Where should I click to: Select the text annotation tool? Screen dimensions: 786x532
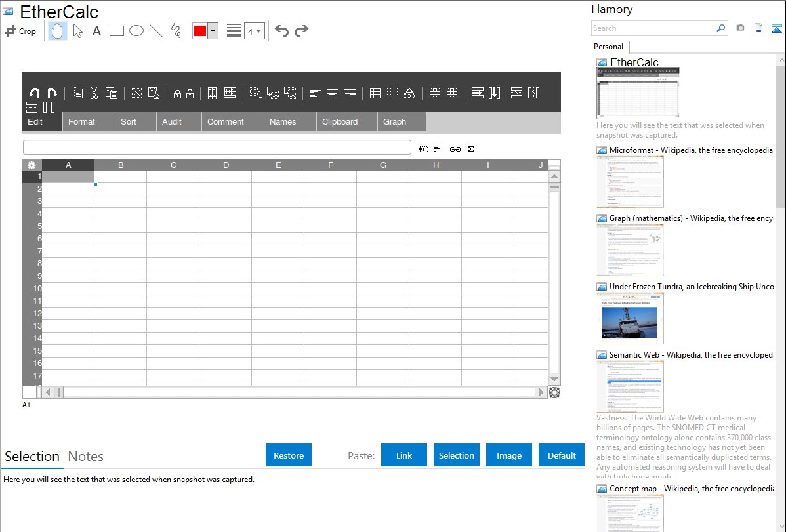(96, 31)
